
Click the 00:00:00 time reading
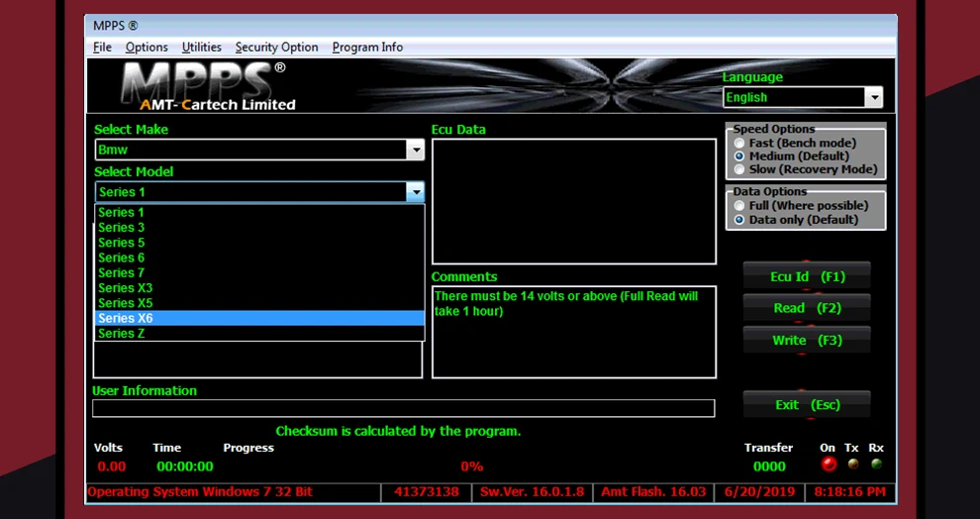(x=185, y=467)
